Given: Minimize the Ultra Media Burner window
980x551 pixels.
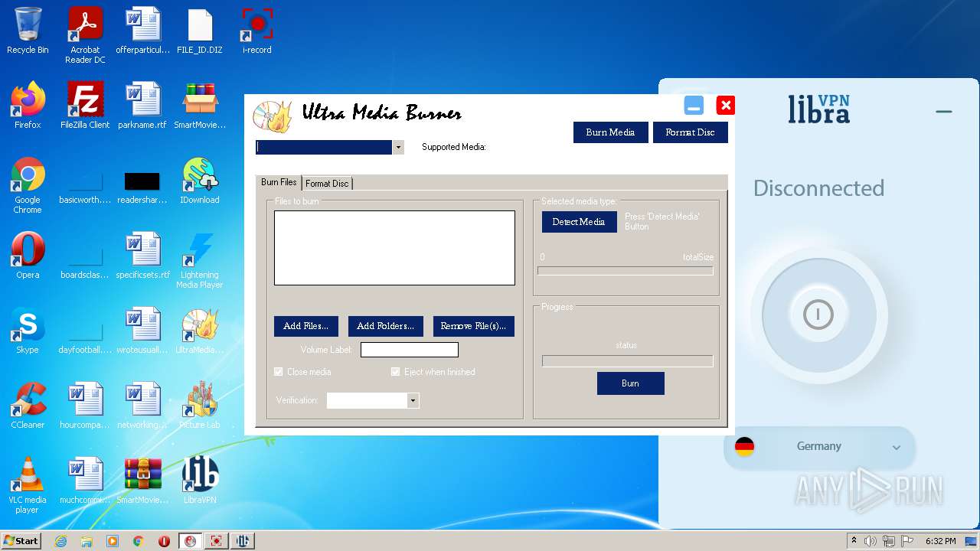Looking at the screenshot, I should [x=694, y=106].
